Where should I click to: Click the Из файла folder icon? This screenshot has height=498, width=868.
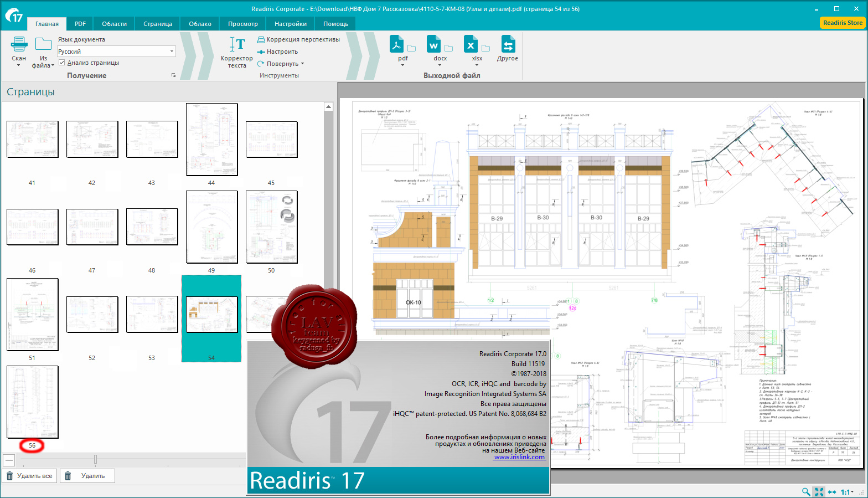43,44
